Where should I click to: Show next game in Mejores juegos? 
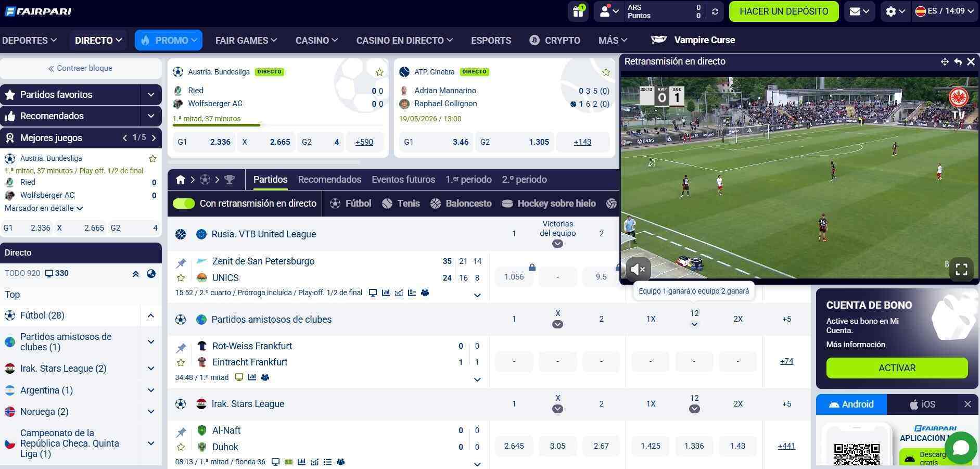tap(154, 138)
